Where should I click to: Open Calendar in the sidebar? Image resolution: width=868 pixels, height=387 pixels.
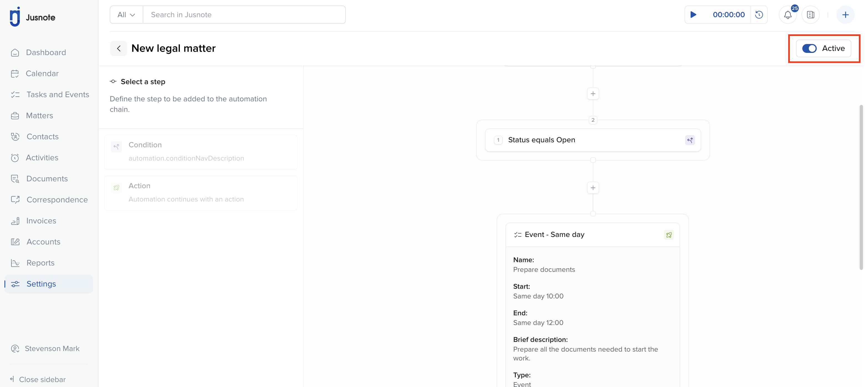coord(42,73)
